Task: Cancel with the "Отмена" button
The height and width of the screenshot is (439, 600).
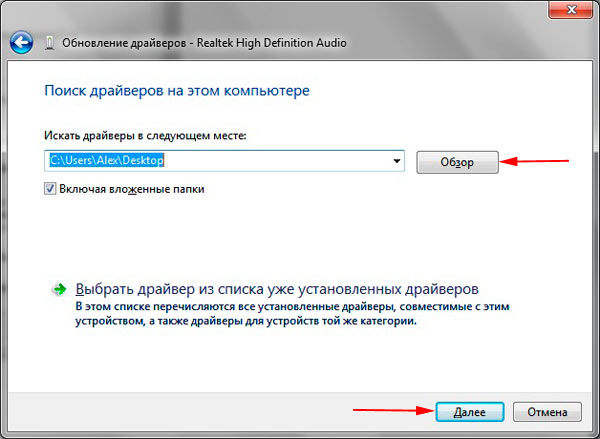Action: point(547,411)
